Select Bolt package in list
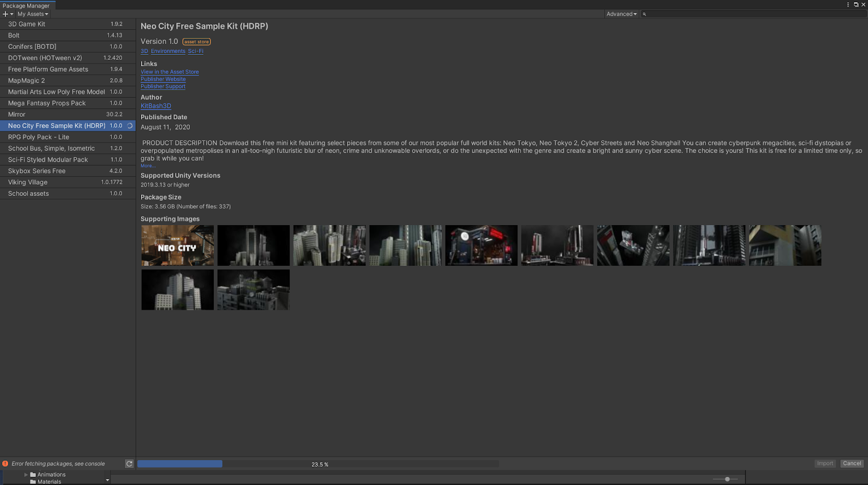868x485 pixels. coord(68,35)
